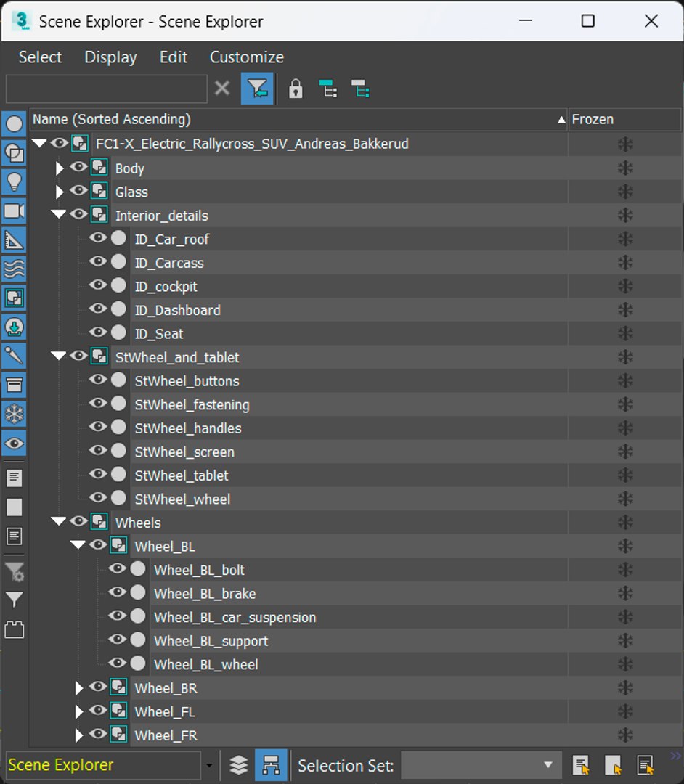Toggle visibility of StWheel_screen
The width and height of the screenshot is (684, 784).
tap(98, 451)
